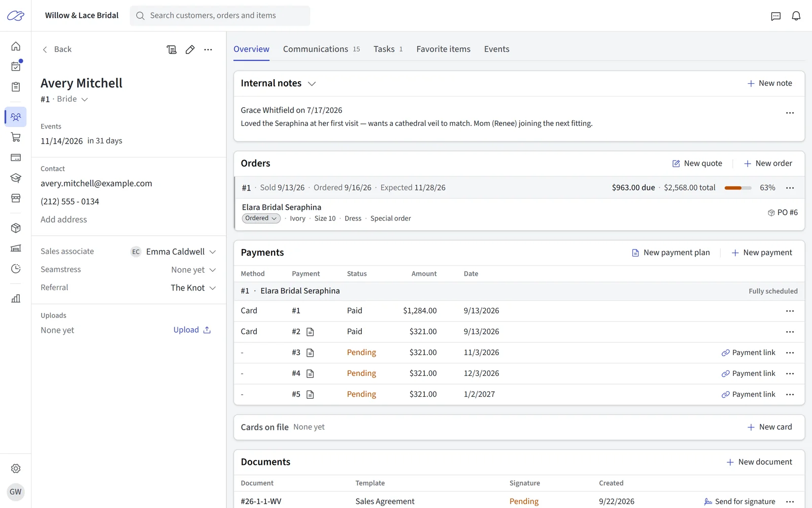Open the bar chart reports icon

16,298
